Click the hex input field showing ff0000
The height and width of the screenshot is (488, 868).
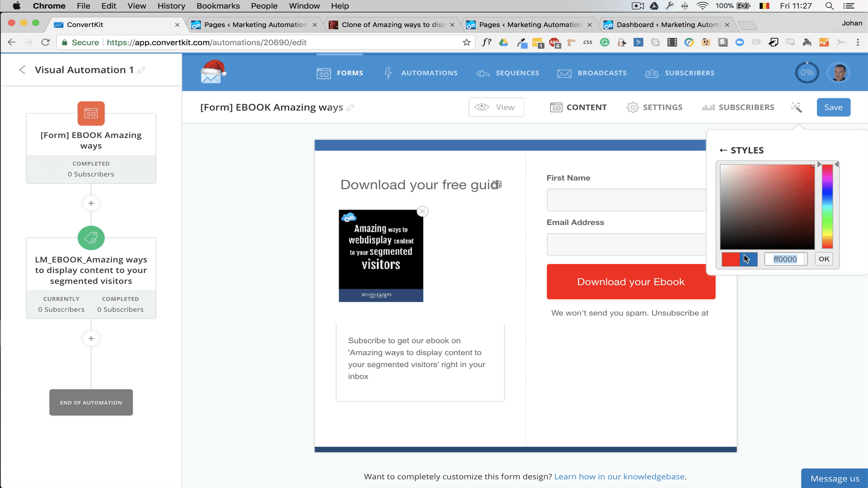[786, 258]
